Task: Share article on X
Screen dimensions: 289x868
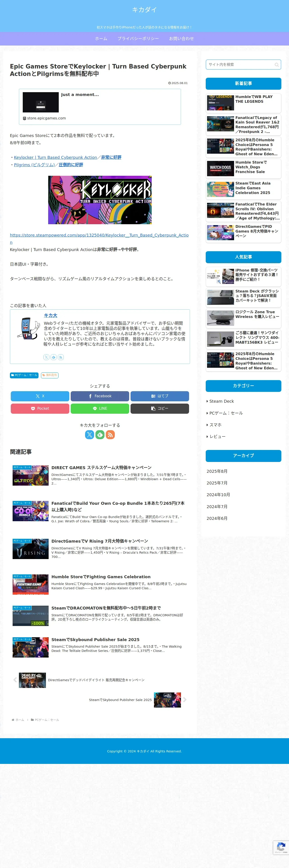Action: click(40, 396)
